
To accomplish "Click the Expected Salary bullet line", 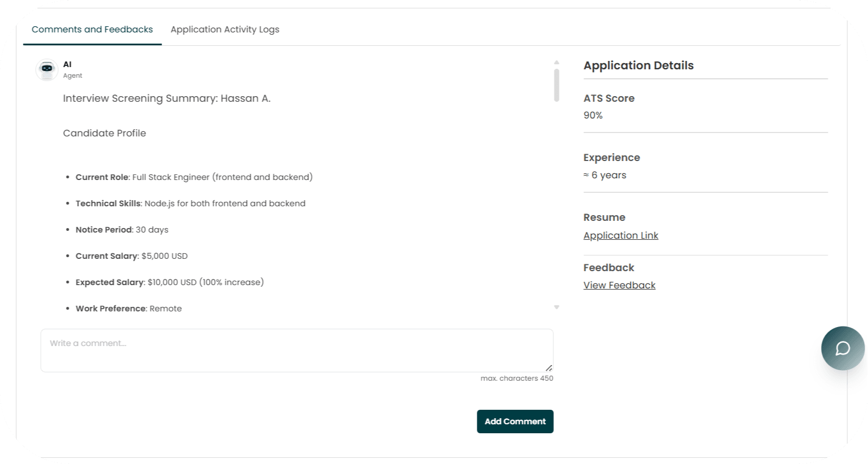I will click(169, 282).
